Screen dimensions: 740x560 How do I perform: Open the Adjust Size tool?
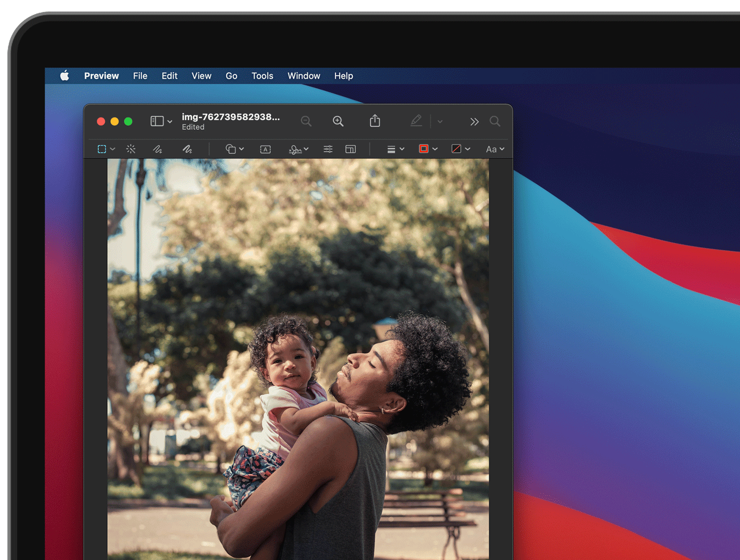pos(351,149)
